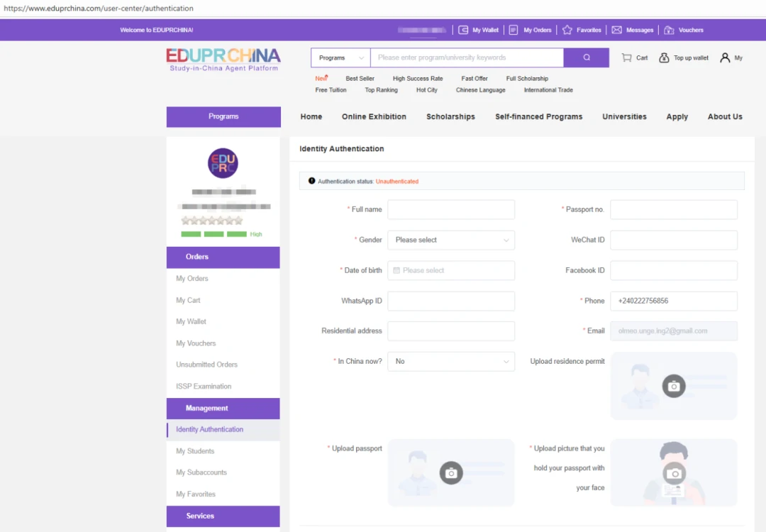Open the Vouchers icon in top bar
766x532 pixels.
[669, 30]
